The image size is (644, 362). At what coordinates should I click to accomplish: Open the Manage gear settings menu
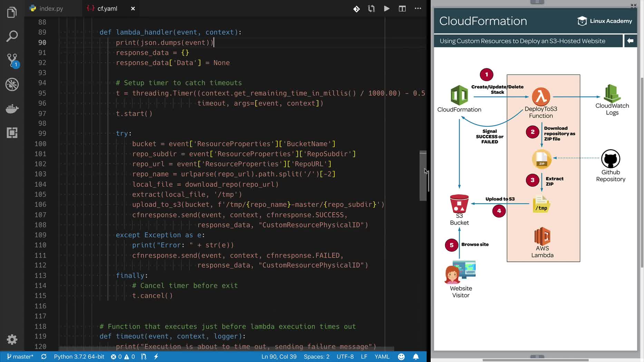(x=12, y=340)
